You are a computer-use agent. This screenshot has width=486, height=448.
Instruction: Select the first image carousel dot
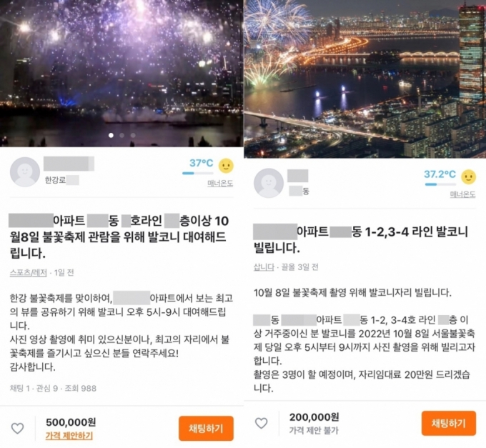[x=111, y=135]
